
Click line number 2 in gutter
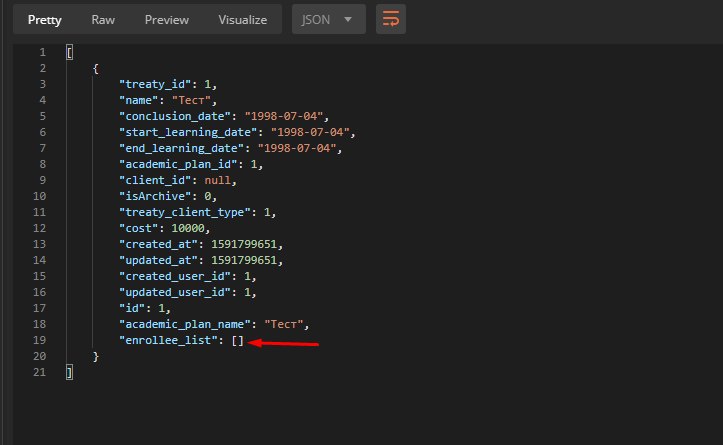pos(42,68)
